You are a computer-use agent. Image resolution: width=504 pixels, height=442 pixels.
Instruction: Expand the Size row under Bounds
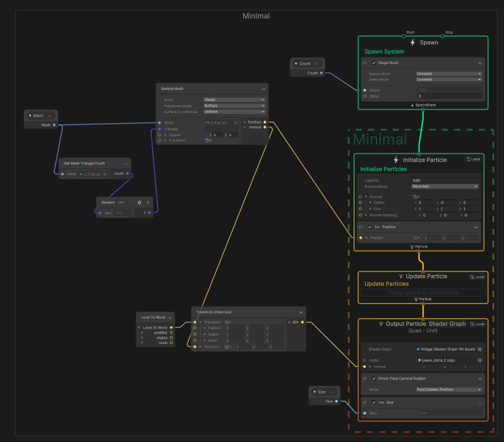371,209
